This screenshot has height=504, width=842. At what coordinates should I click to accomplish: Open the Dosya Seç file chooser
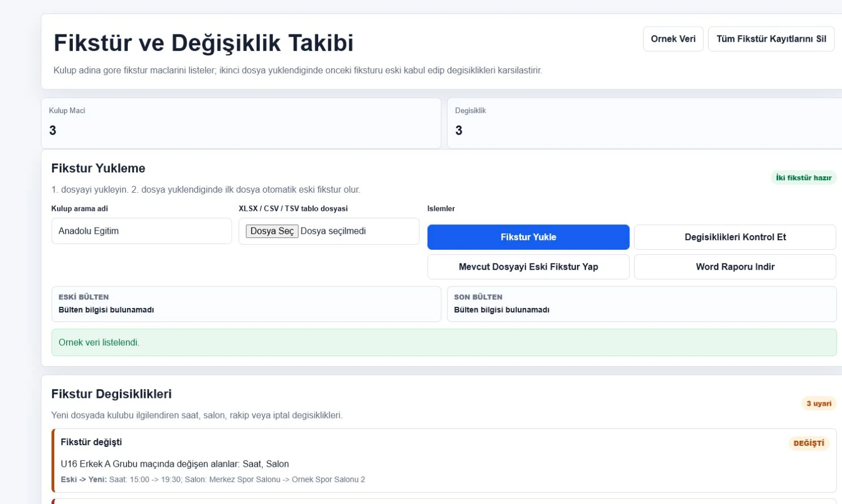[x=272, y=231]
